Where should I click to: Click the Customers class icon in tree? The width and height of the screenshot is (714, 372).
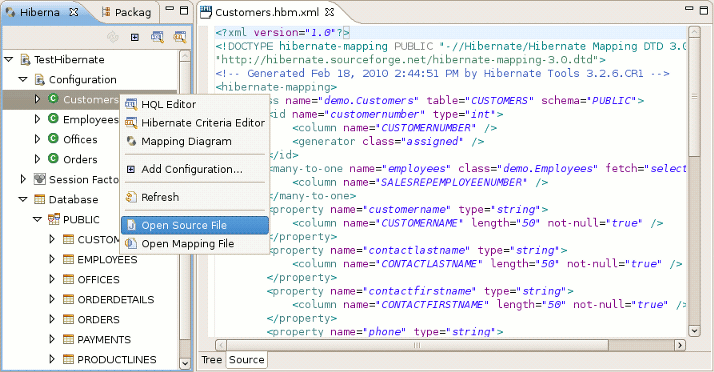53,98
